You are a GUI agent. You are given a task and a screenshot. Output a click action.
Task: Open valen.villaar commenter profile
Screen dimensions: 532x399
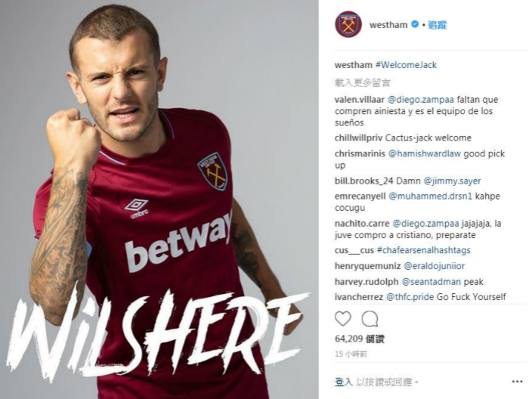359,100
